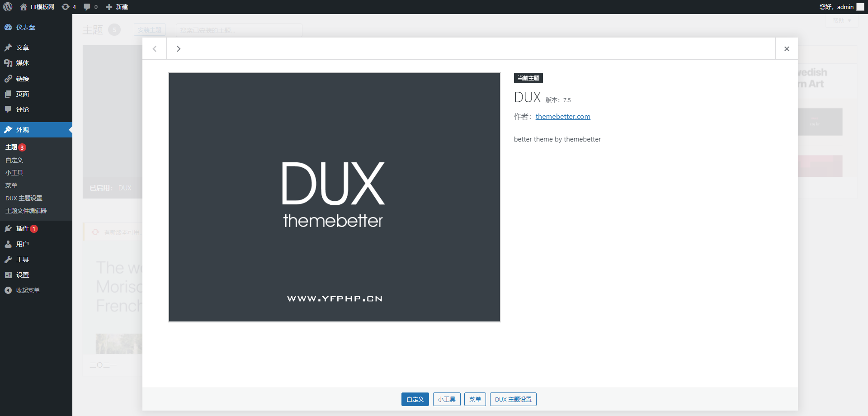Viewport: 868px width, 416px height.
Task: Click the better theme by themebetter description
Action: 557,139
